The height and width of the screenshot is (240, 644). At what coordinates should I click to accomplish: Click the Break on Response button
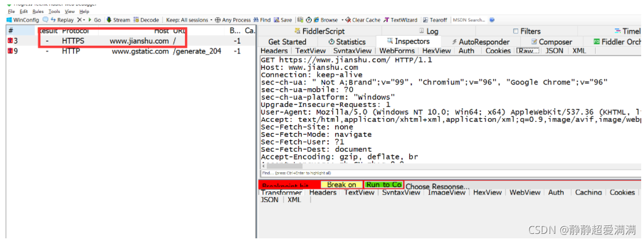(x=342, y=185)
